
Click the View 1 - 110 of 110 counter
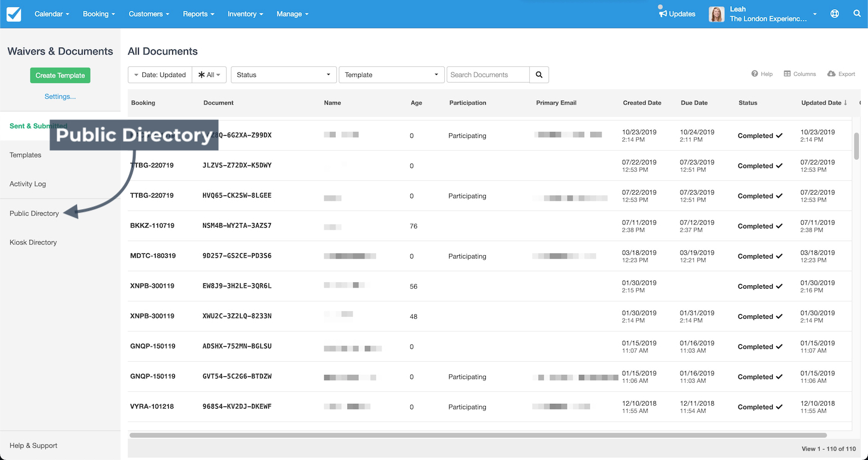point(828,449)
